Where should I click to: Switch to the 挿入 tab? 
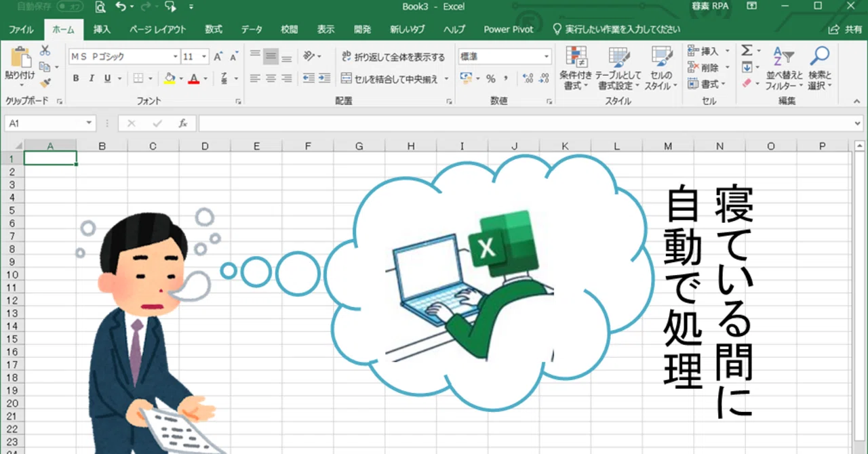point(102,29)
